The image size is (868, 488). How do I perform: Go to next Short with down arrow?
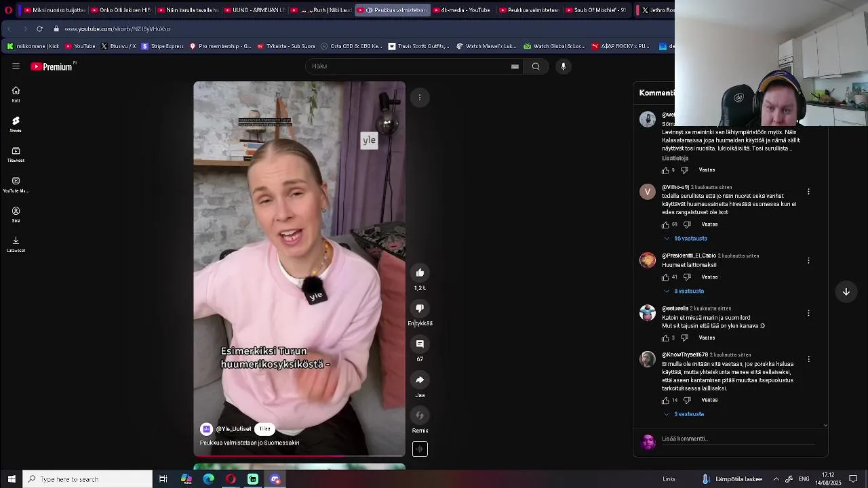(846, 291)
